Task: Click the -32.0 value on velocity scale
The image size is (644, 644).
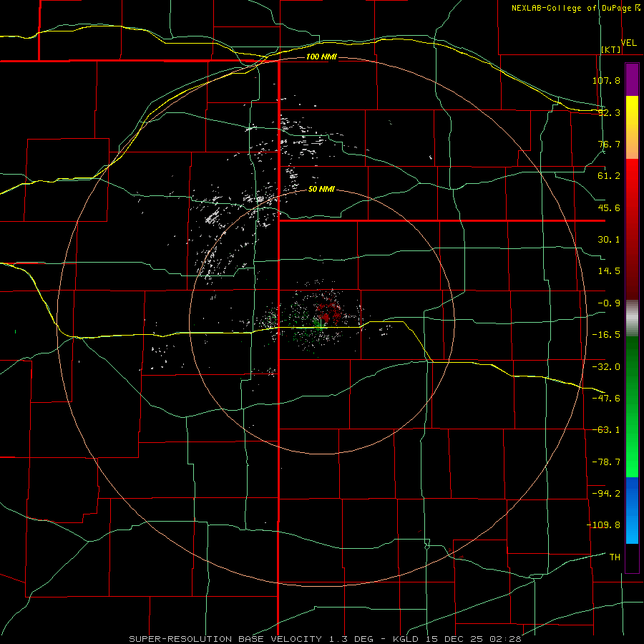Action: coord(606,367)
